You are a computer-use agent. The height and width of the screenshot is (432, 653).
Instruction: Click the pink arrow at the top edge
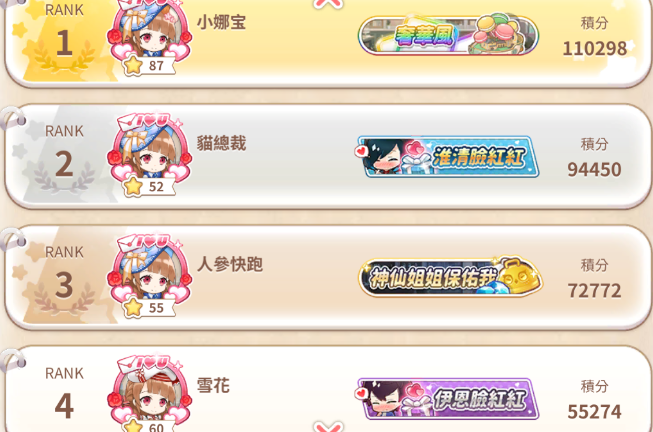tap(328, 4)
